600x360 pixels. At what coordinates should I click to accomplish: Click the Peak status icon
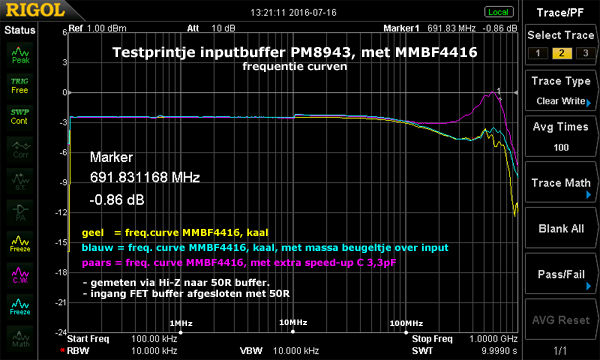20,55
